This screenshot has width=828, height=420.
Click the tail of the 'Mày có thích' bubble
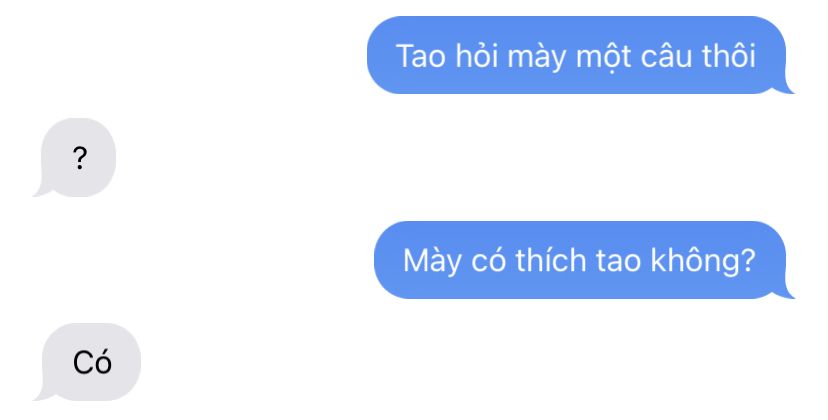(788, 292)
